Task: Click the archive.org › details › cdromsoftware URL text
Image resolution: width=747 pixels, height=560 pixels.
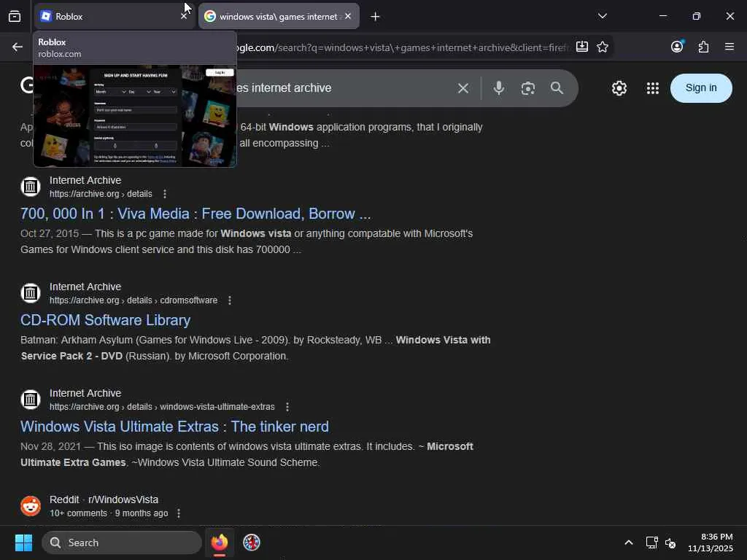Action: [133, 300]
